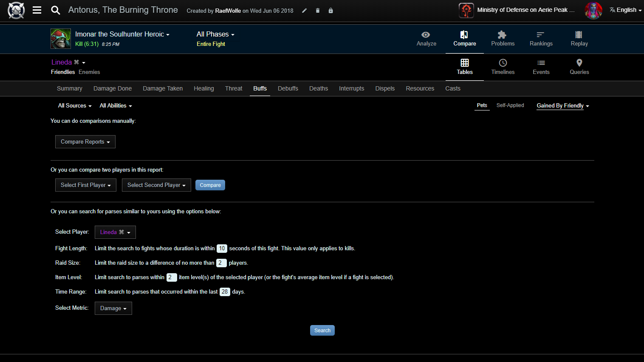Open the Compare Reports dropdown

coord(85,141)
